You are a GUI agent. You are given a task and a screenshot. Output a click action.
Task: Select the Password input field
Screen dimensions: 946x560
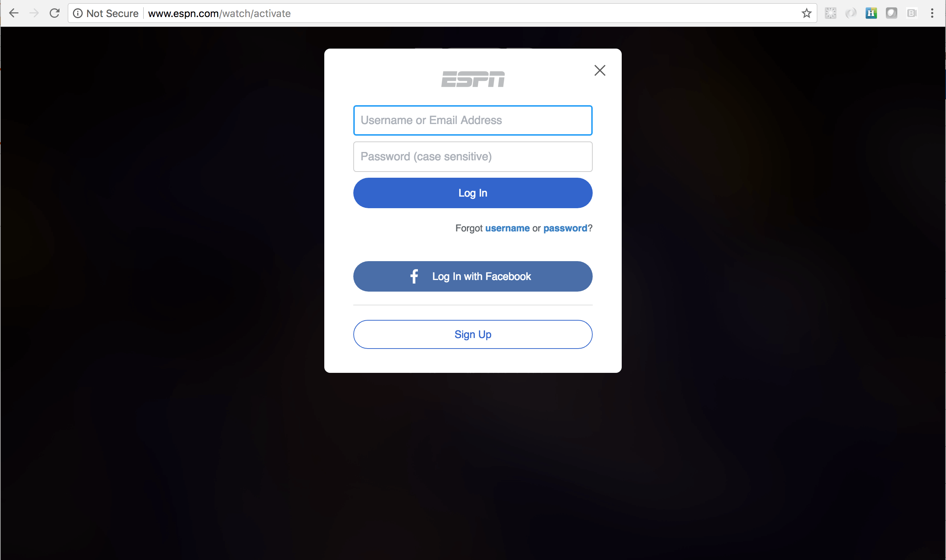pyautogui.click(x=473, y=156)
